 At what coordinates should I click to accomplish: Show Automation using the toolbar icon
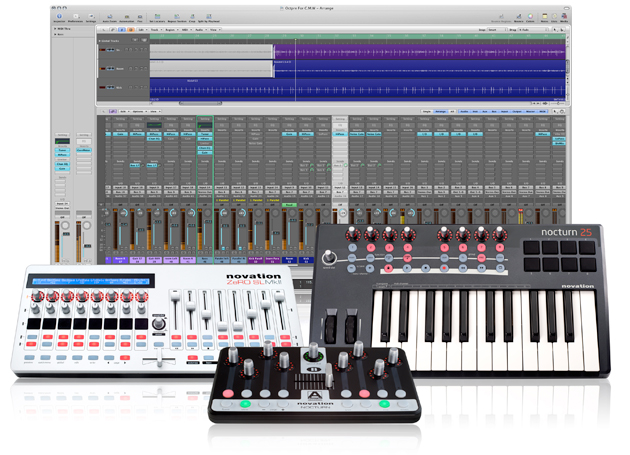[127, 18]
